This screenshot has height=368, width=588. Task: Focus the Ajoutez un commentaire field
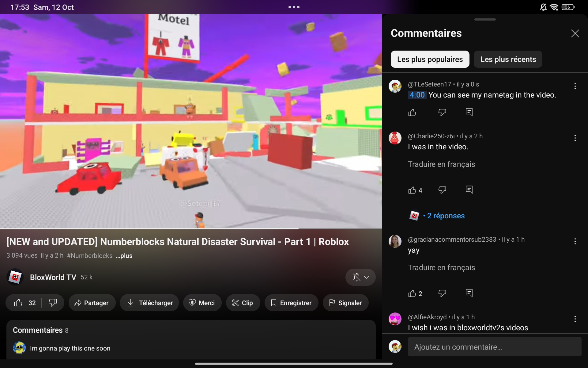494,347
